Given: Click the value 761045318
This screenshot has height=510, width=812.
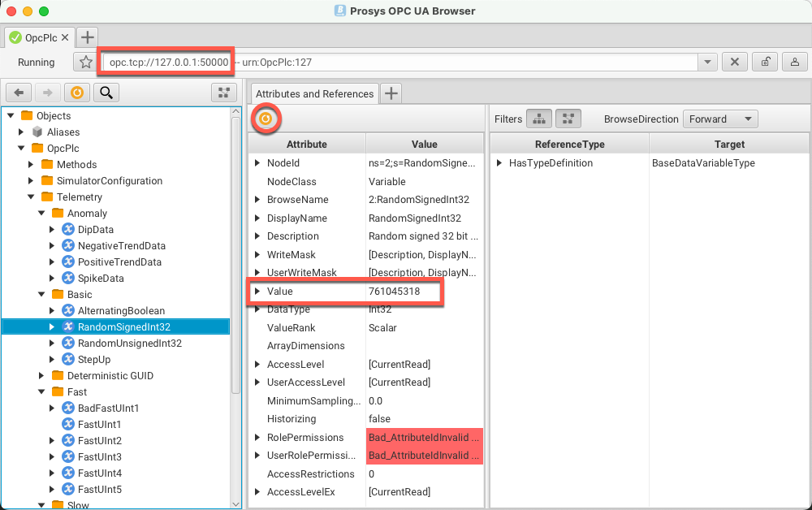Looking at the screenshot, I should [x=394, y=291].
